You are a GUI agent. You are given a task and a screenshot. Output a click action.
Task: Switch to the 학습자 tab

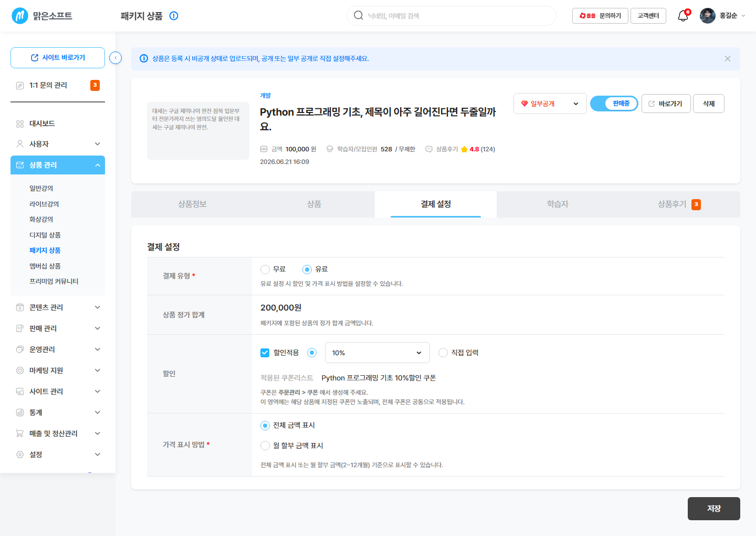(558, 204)
